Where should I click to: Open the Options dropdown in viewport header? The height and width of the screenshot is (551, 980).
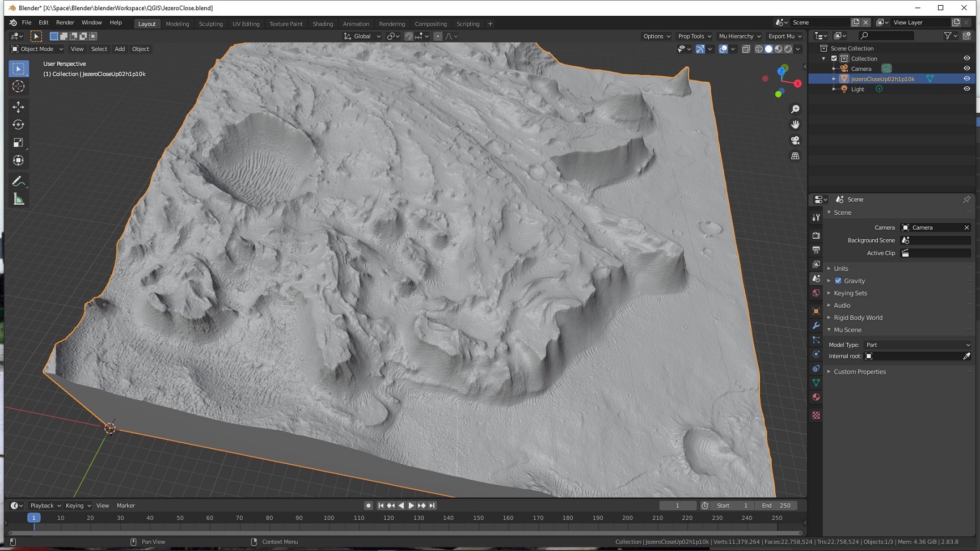point(657,36)
